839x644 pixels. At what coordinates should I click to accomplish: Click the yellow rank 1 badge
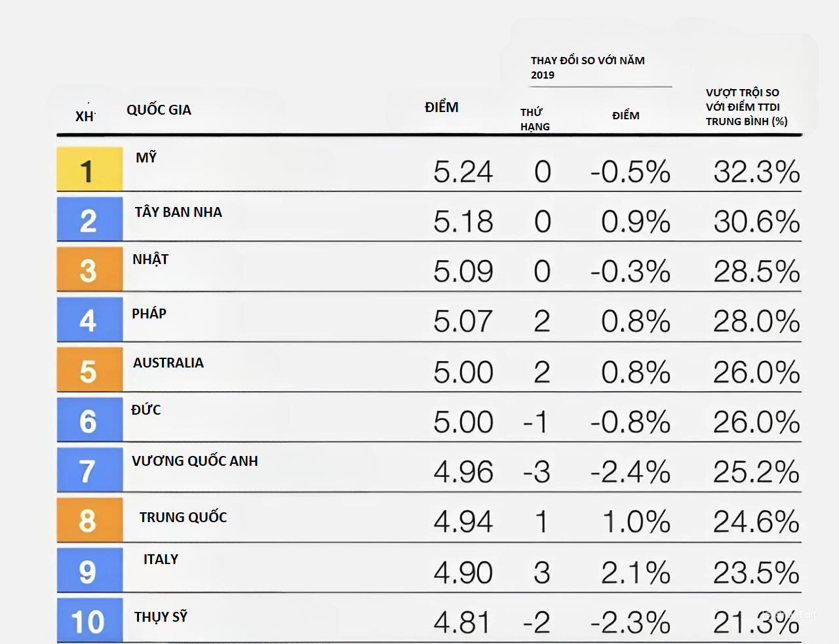(89, 169)
